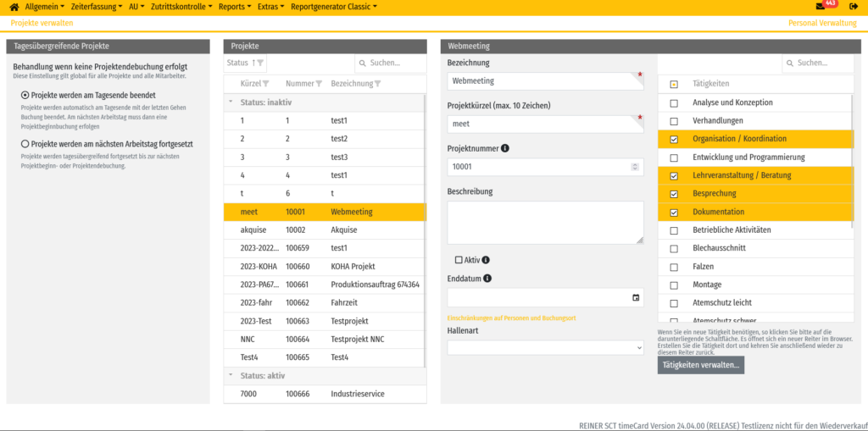Uncheck the Dokumentation activity
This screenshot has height=431, width=868.
(674, 213)
